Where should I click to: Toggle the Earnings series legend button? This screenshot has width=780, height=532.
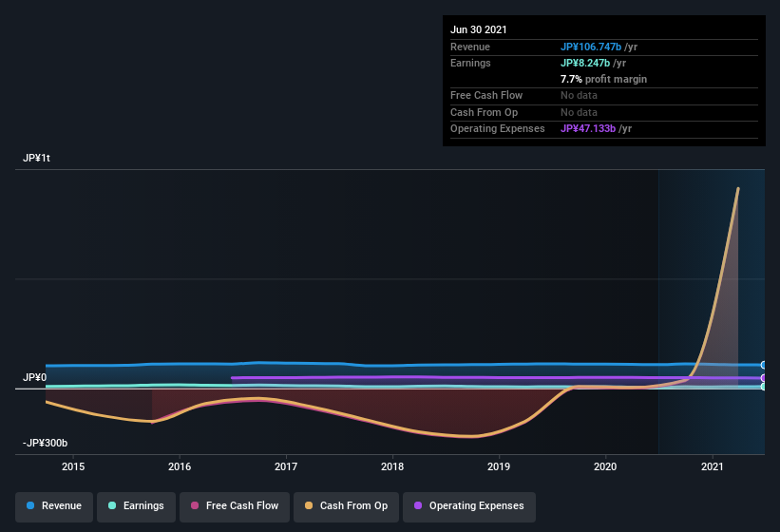136,506
